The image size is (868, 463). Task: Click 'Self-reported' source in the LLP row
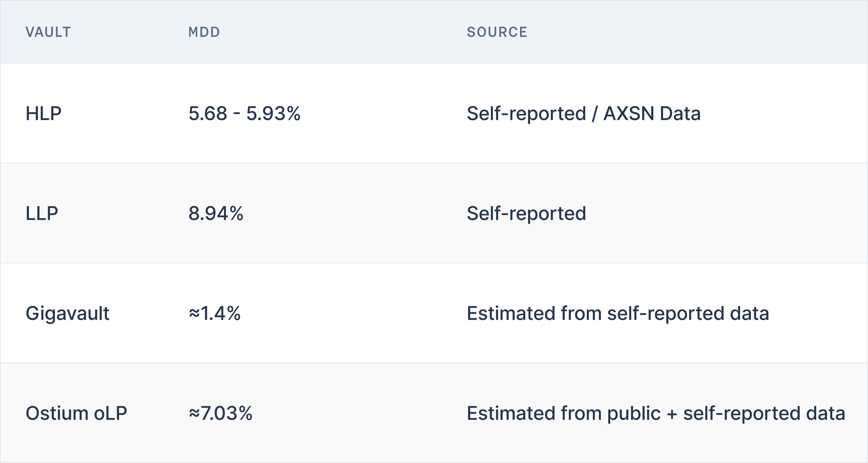(526, 213)
